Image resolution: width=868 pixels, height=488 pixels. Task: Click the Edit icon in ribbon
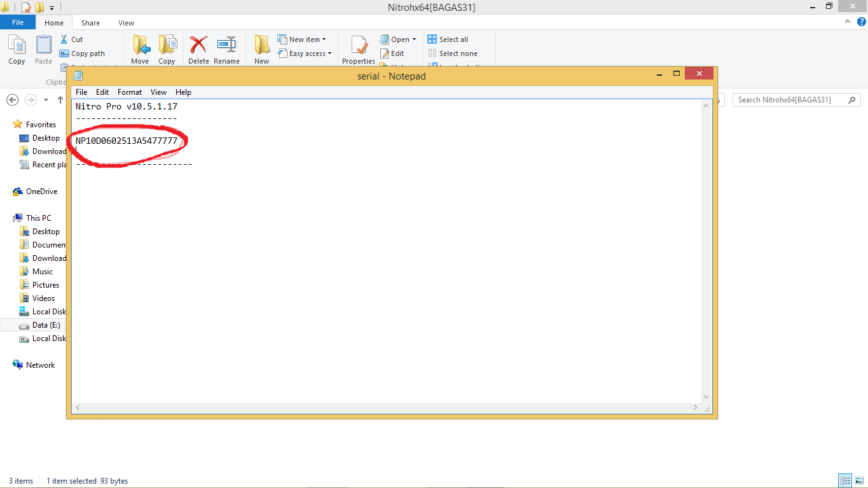point(385,53)
